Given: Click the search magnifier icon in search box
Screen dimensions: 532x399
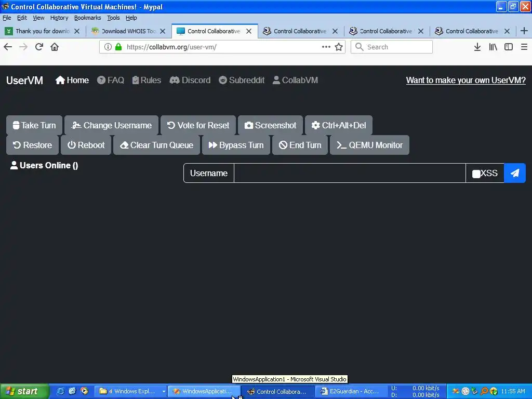Looking at the screenshot, I should coord(360,47).
